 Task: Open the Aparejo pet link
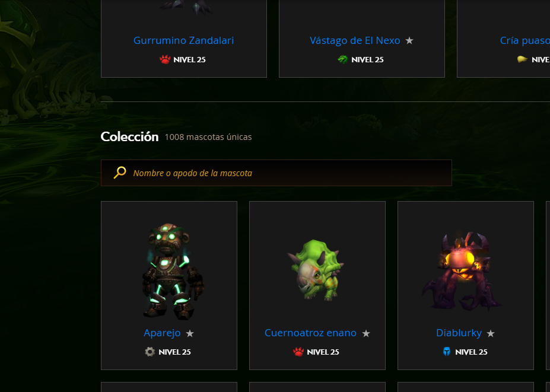point(162,333)
